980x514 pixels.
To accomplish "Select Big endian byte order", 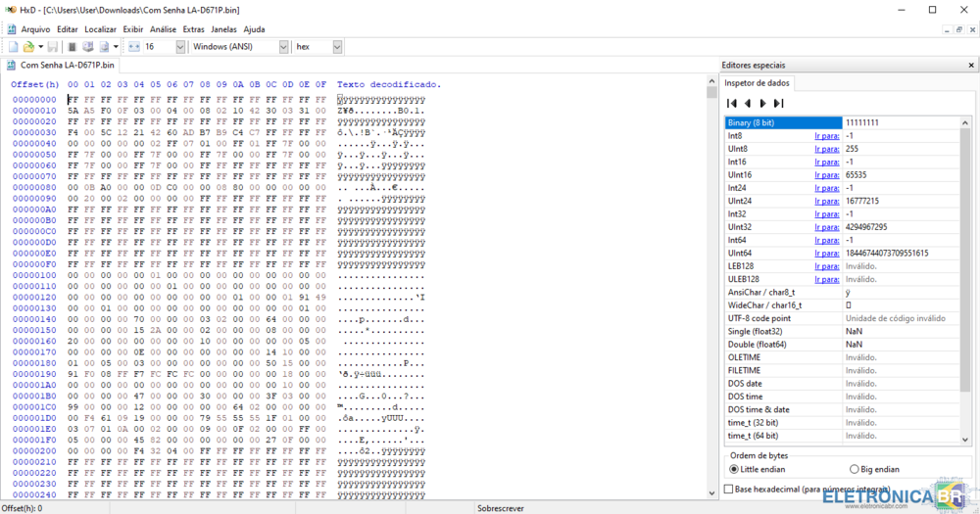I will coord(854,470).
